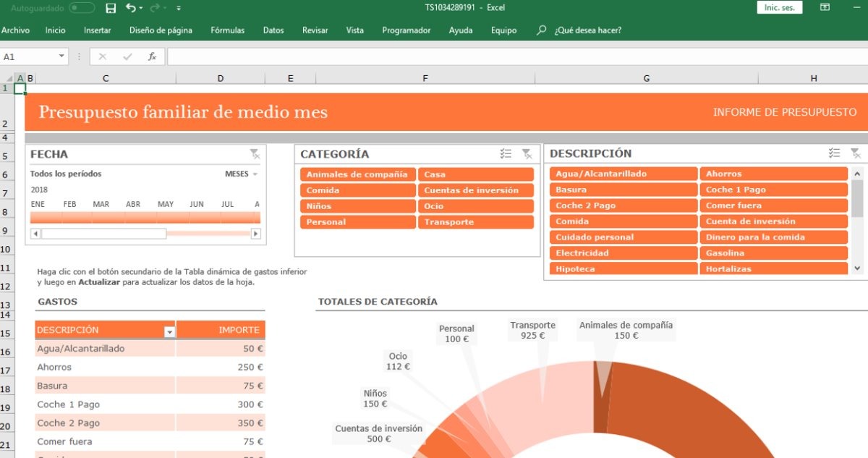Image resolution: width=868 pixels, height=458 pixels.
Task: Clear the FECHA timeline filter icon
Action: [255, 154]
